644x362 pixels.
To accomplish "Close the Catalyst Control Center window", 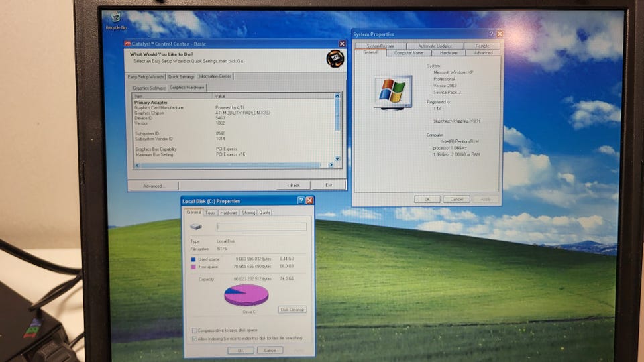I will (342, 44).
